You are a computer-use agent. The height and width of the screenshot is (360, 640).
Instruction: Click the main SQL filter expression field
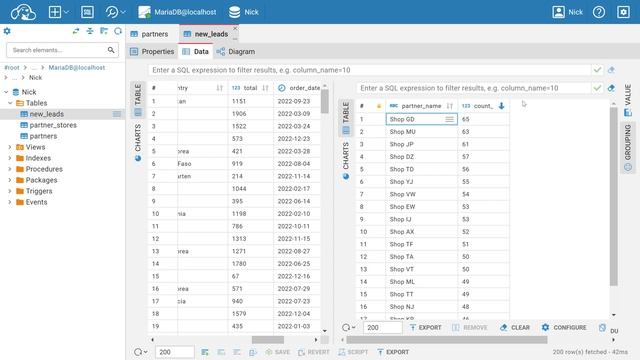(369, 70)
